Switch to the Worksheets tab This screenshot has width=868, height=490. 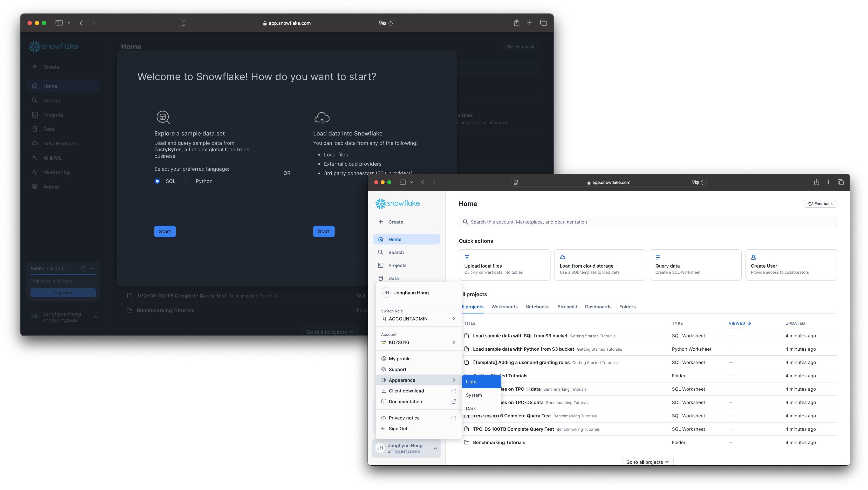[x=504, y=307]
